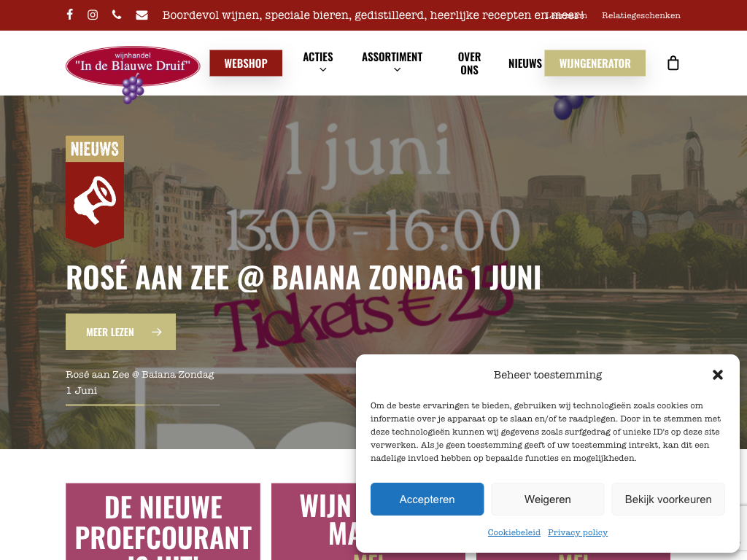Click the phone icon in top bar
This screenshot has height=560, width=747.
click(117, 15)
